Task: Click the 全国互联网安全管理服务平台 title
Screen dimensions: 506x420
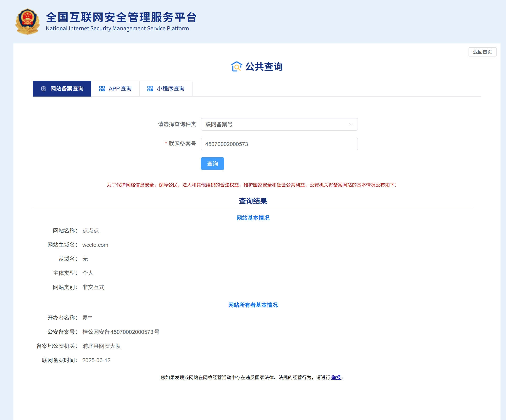Action: tap(121, 17)
